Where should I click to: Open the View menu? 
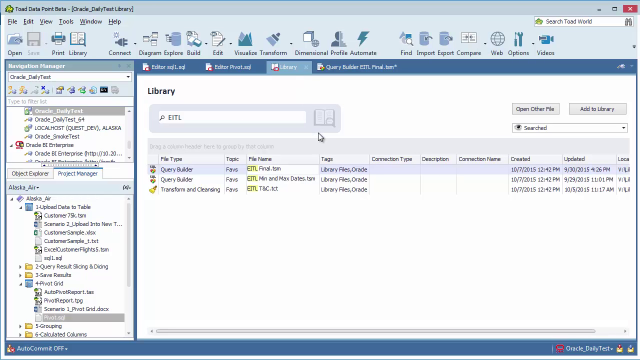46,22
